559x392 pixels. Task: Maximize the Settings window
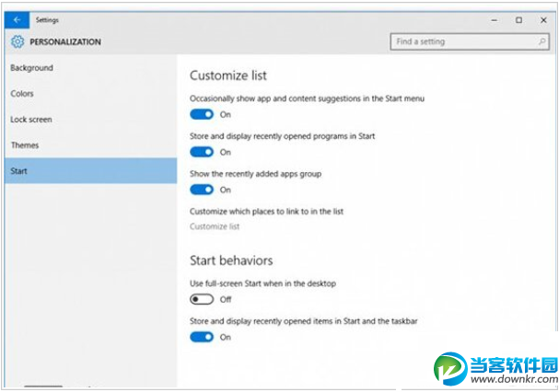click(x=518, y=19)
